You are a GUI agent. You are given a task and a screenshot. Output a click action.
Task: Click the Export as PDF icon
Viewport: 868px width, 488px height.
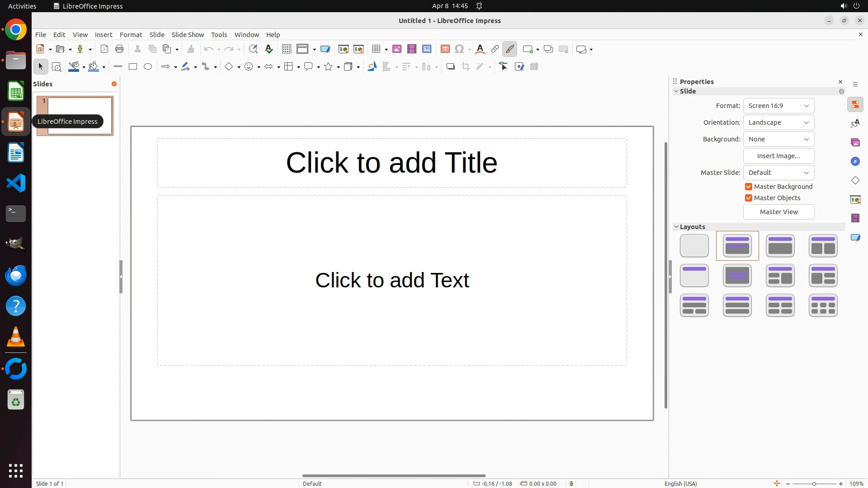[x=104, y=49]
